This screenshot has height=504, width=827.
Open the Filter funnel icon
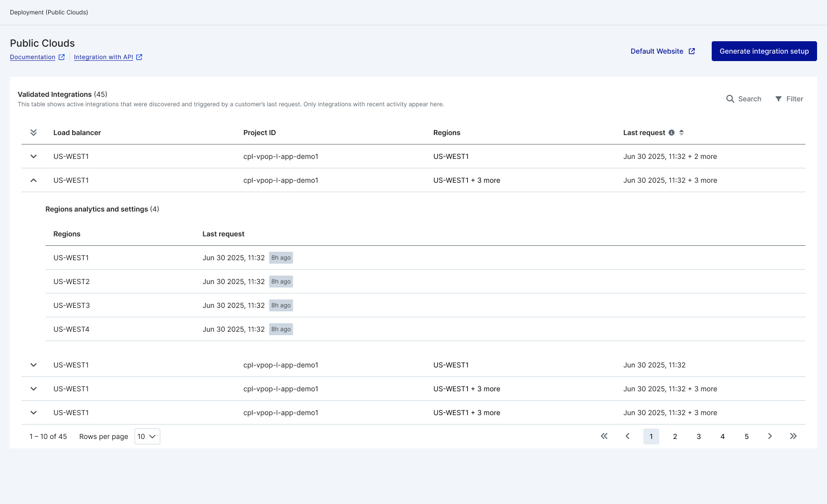point(778,99)
